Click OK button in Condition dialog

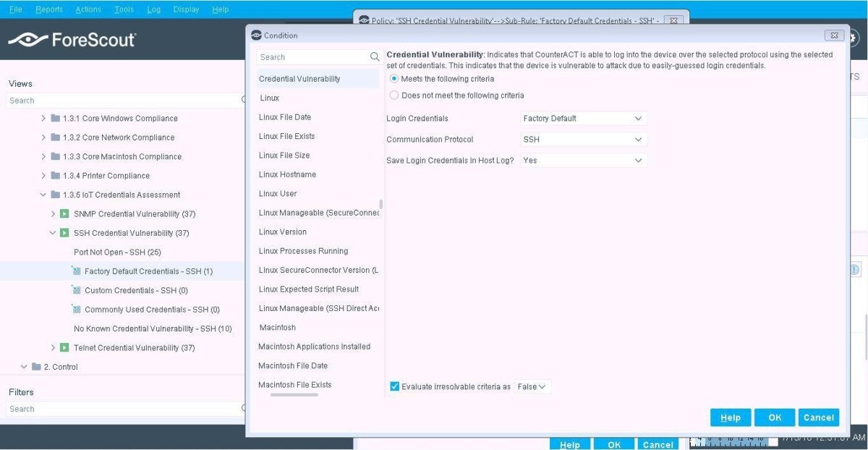[775, 417]
